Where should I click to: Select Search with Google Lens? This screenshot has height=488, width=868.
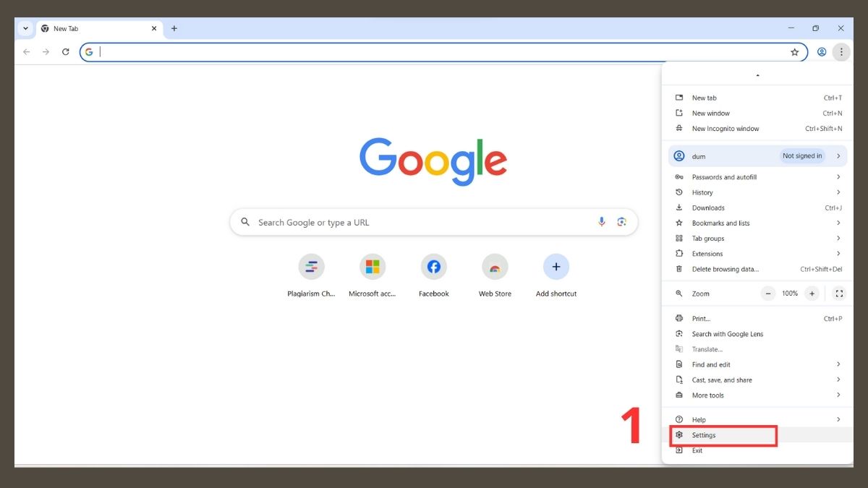tap(758, 334)
